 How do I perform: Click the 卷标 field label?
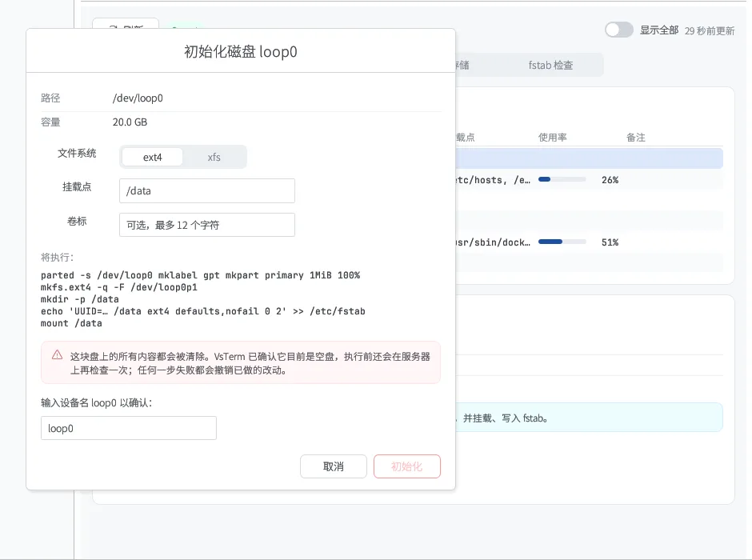pos(77,221)
